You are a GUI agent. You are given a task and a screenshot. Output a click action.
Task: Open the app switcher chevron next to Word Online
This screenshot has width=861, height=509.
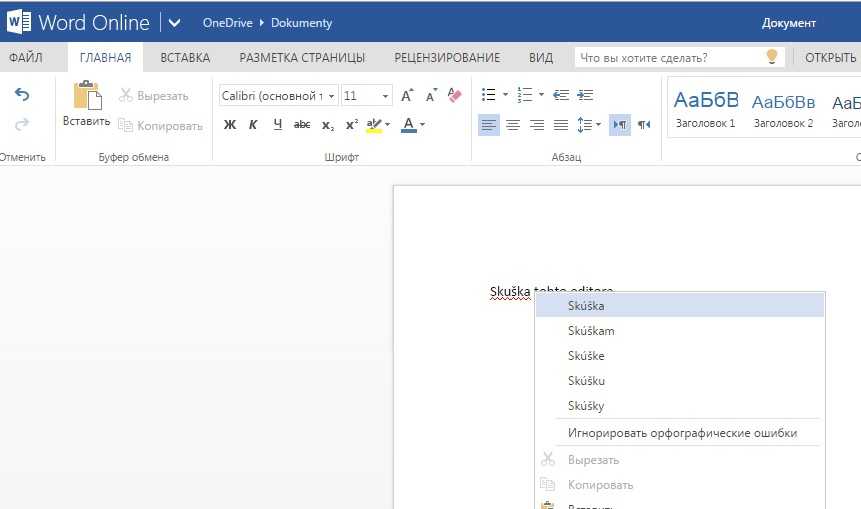pos(175,23)
